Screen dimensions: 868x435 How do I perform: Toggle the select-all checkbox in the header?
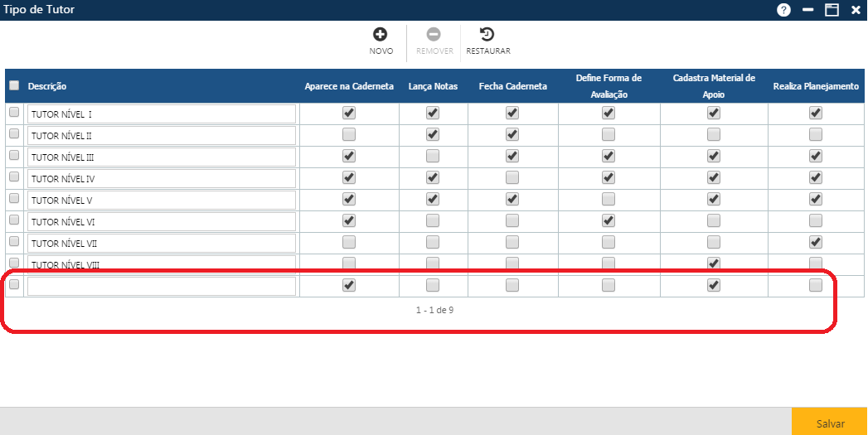pyautogui.click(x=14, y=85)
